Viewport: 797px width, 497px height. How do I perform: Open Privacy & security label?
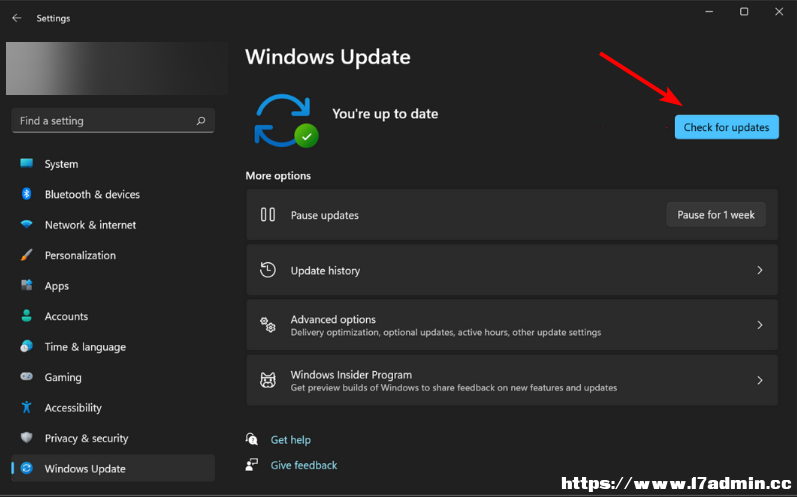click(86, 439)
